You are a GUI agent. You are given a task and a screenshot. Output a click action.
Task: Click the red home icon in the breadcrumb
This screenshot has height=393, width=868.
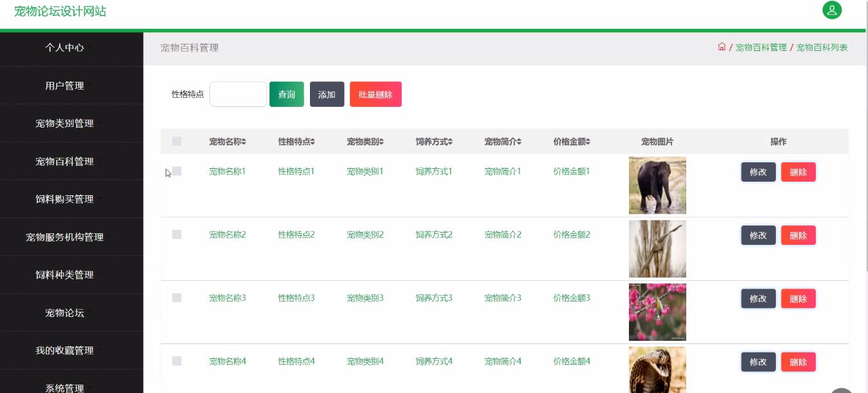[x=722, y=47]
